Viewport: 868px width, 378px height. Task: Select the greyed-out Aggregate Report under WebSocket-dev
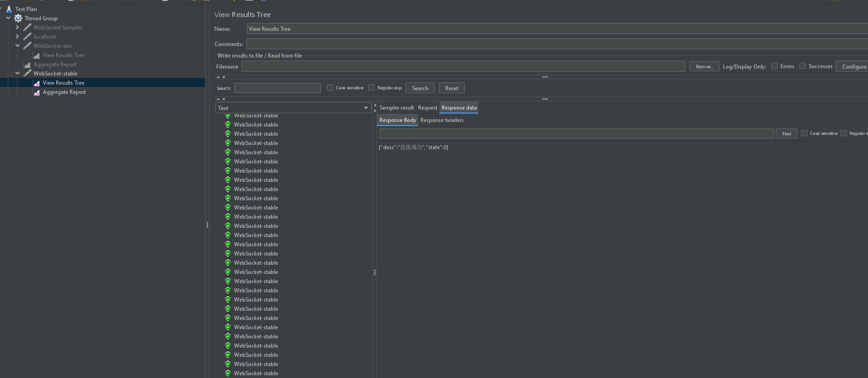[55, 64]
